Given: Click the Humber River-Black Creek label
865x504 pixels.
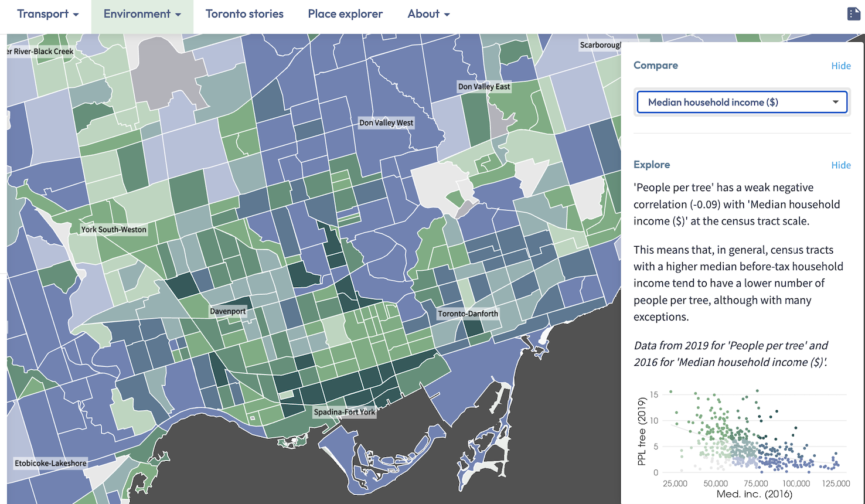Looking at the screenshot, I should click(x=41, y=52).
